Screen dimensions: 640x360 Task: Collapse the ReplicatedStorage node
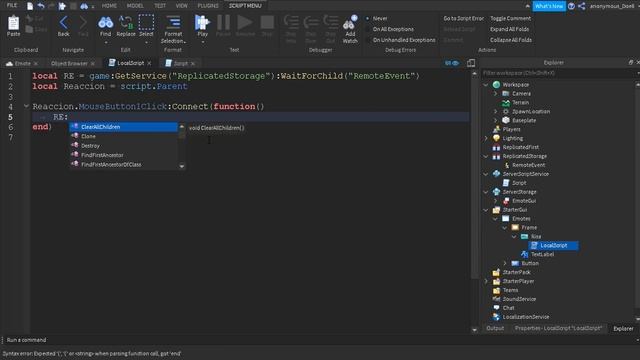coord(486,156)
